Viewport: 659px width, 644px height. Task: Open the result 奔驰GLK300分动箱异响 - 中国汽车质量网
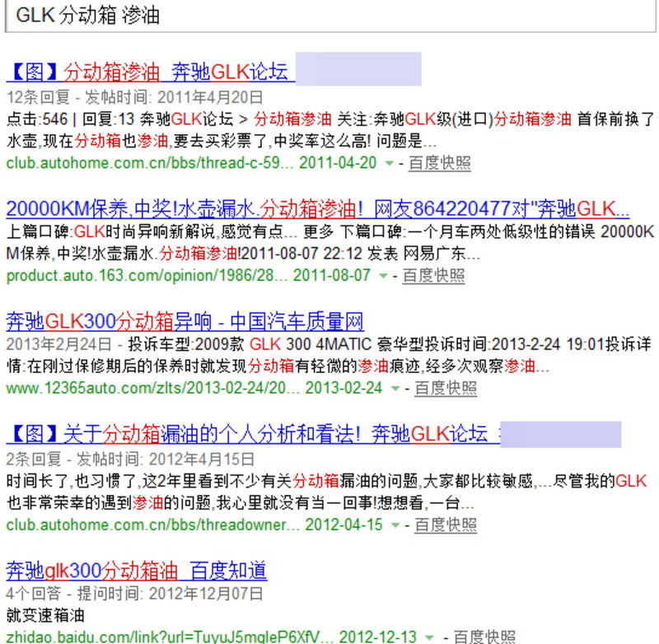coord(185,321)
